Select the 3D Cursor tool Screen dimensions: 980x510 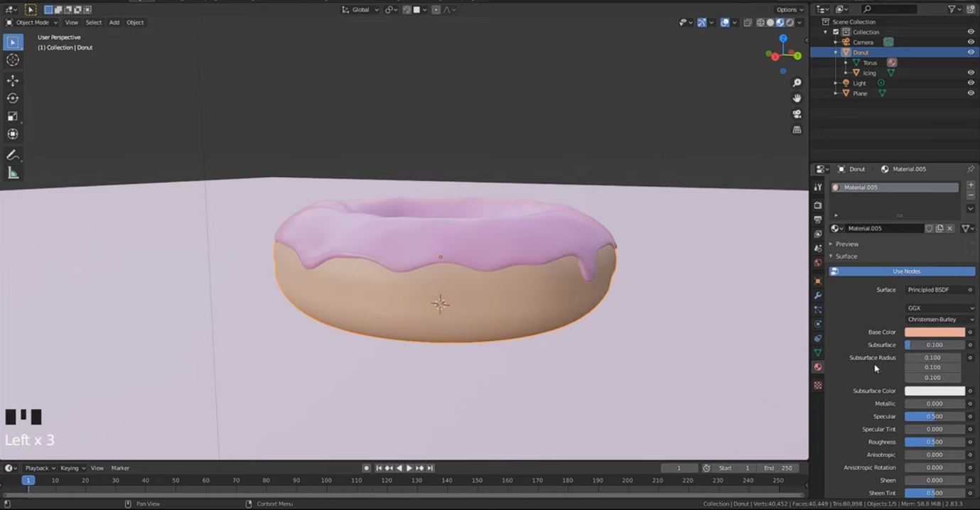(13, 60)
